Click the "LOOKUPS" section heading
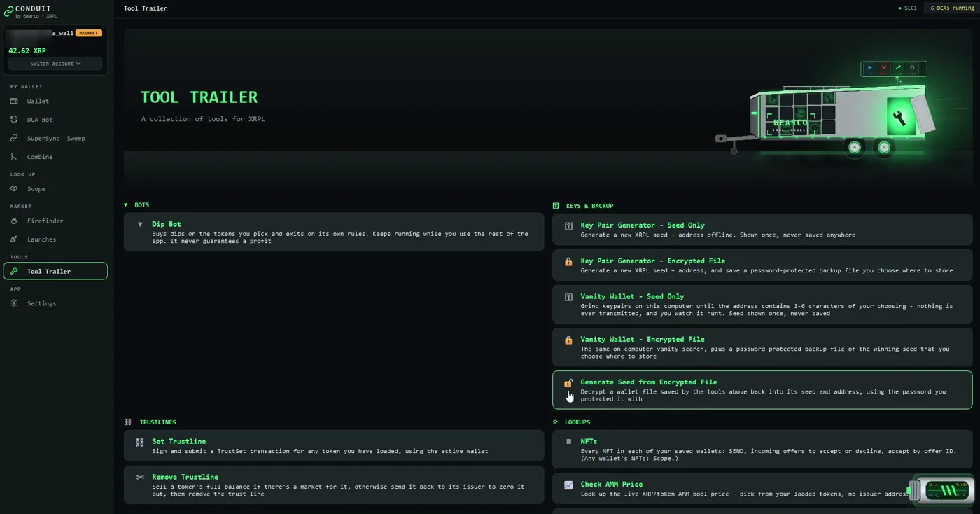This screenshot has height=514, width=980. click(578, 422)
